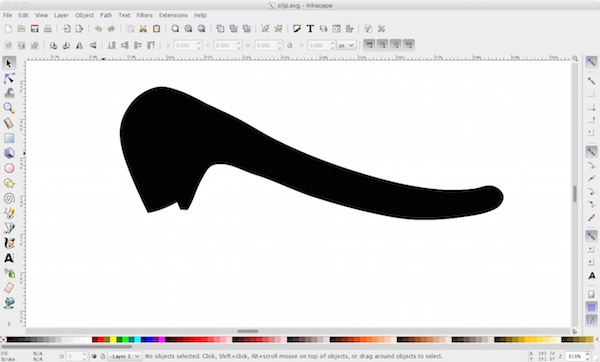The height and width of the screenshot is (362, 600).
Task: Expand the toolbox overflow chevron
Action: [x=9, y=324]
